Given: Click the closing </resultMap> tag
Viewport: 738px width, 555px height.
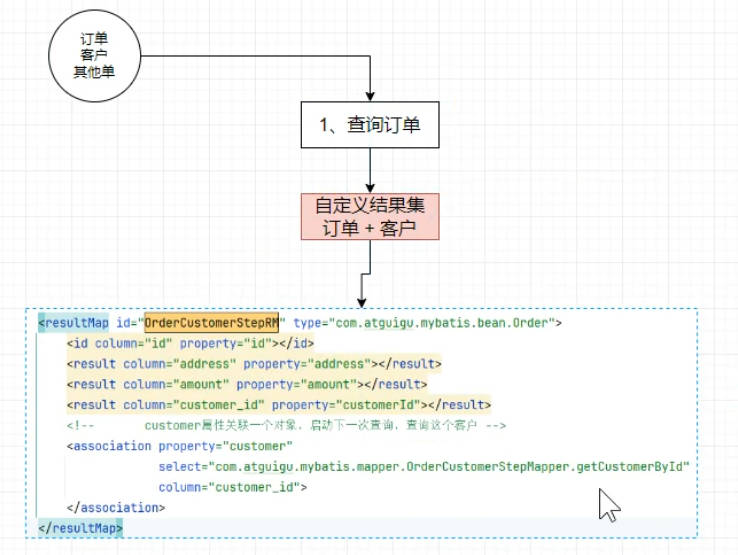Looking at the screenshot, I should [x=80, y=527].
